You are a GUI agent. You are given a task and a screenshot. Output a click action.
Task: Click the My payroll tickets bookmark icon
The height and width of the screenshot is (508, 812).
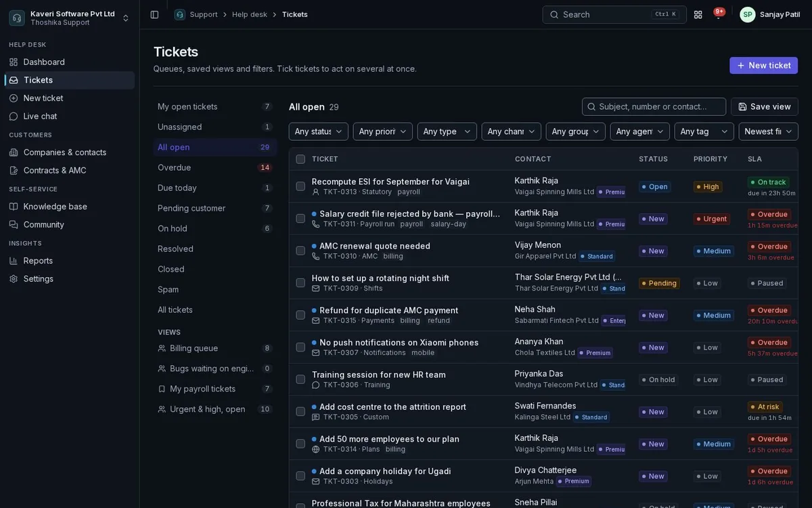click(162, 389)
